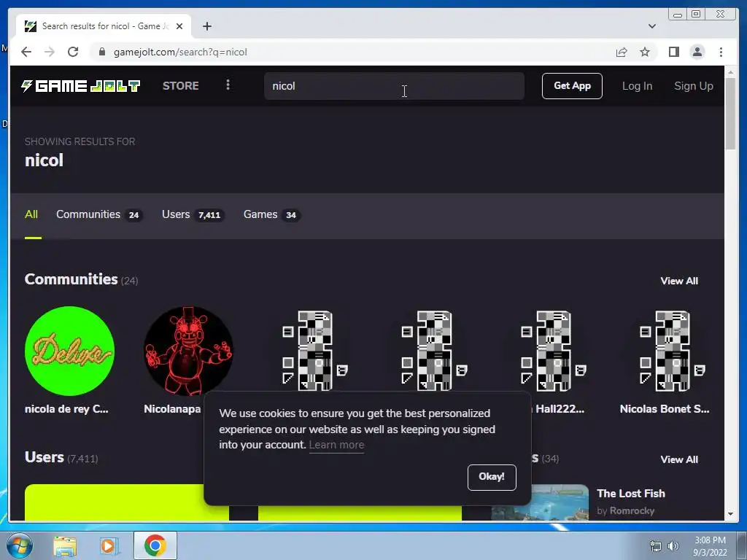Click View All for Games

679,459
